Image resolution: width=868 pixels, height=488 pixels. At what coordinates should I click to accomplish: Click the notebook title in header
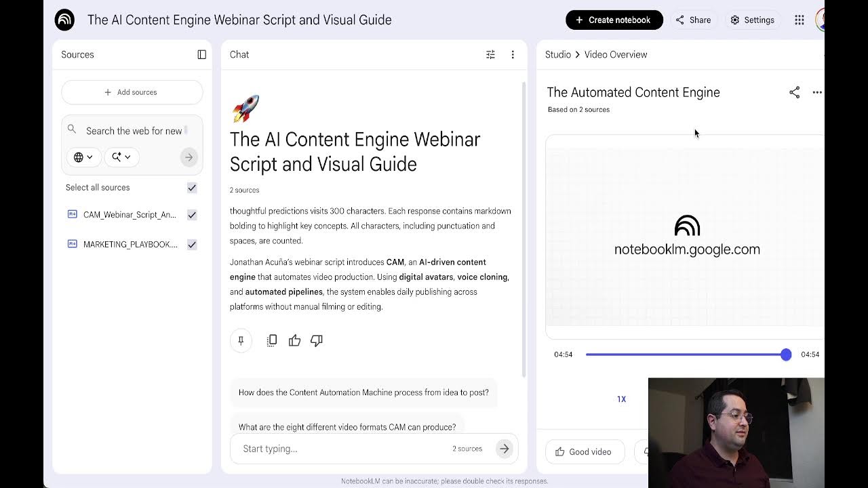click(239, 20)
